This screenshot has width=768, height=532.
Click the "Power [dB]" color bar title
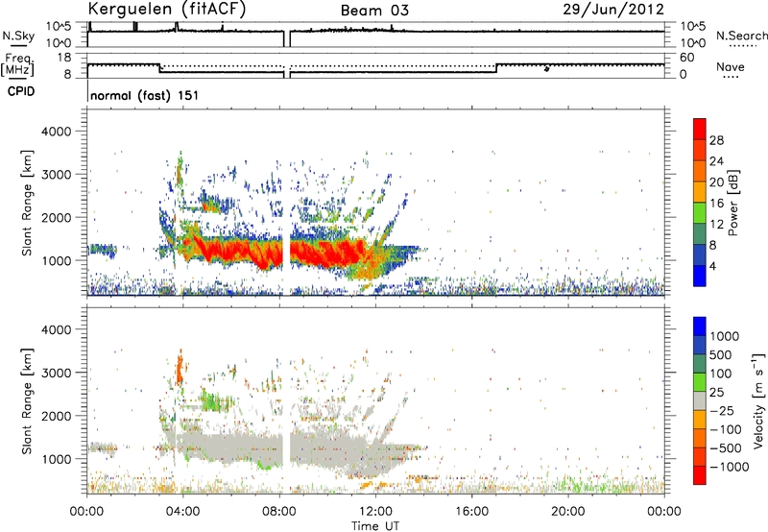point(733,203)
